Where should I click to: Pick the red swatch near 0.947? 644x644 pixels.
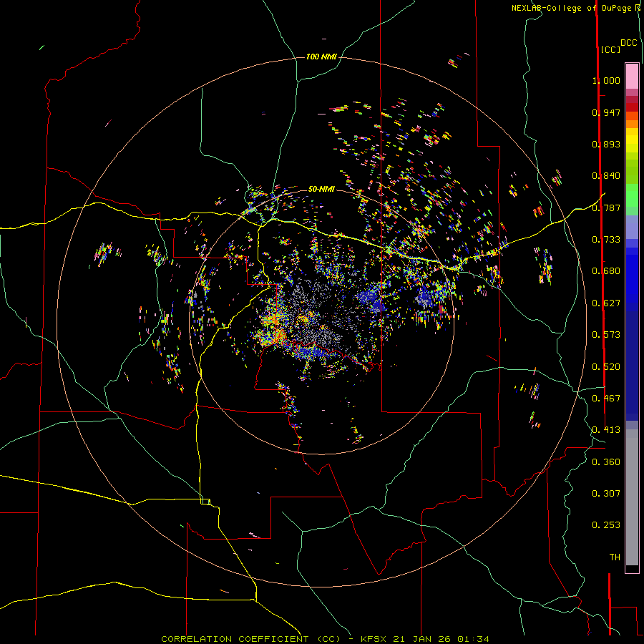coord(632,107)
